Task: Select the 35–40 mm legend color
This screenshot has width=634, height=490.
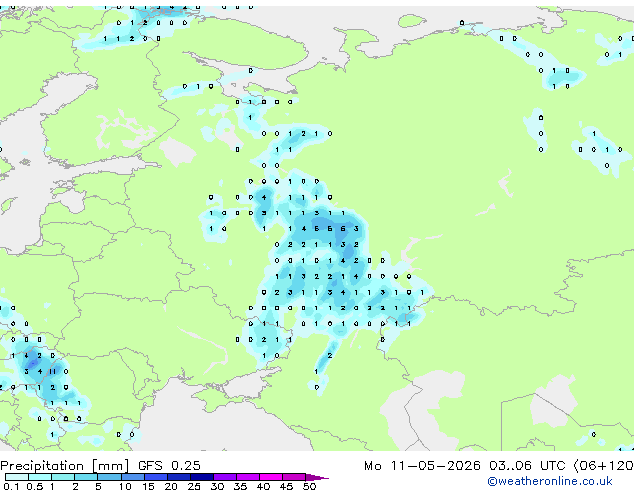Action: click(x=247, y=477)
